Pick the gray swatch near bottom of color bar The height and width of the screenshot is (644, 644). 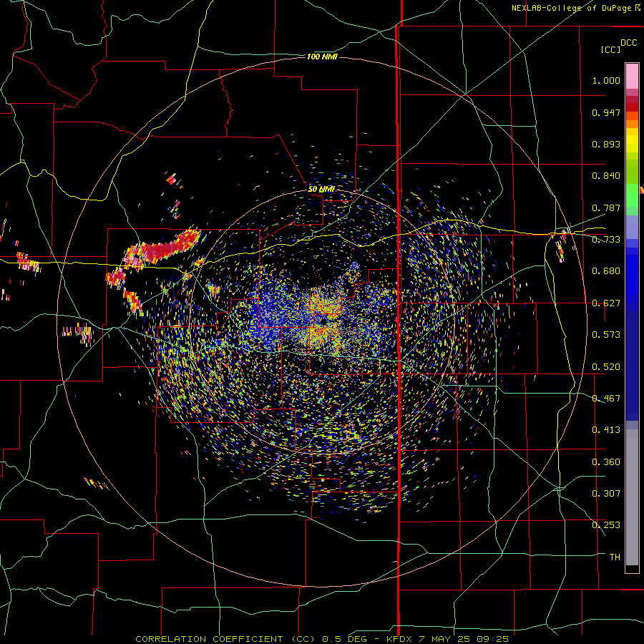coord(632,497)
